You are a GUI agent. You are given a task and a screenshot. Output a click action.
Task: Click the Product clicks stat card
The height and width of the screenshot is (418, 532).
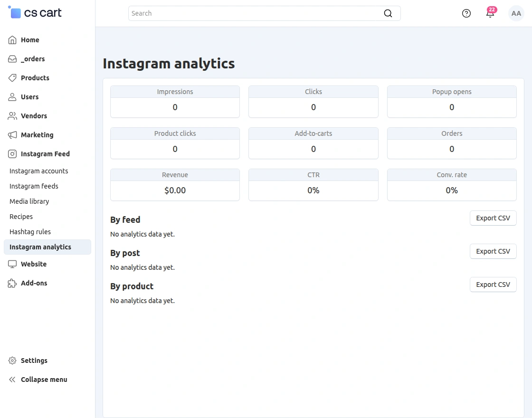[175, 143]
